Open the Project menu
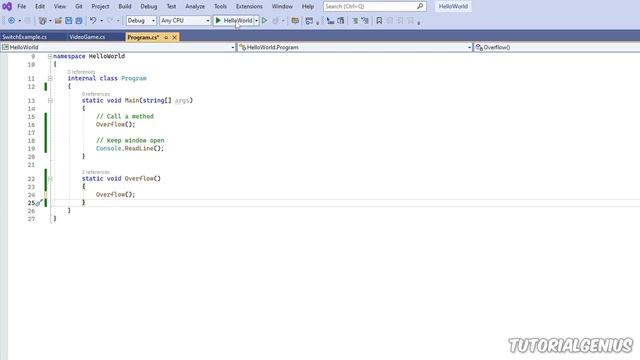Image resolution: width=640 pixels, height=360 pixels. click(100, 6)
